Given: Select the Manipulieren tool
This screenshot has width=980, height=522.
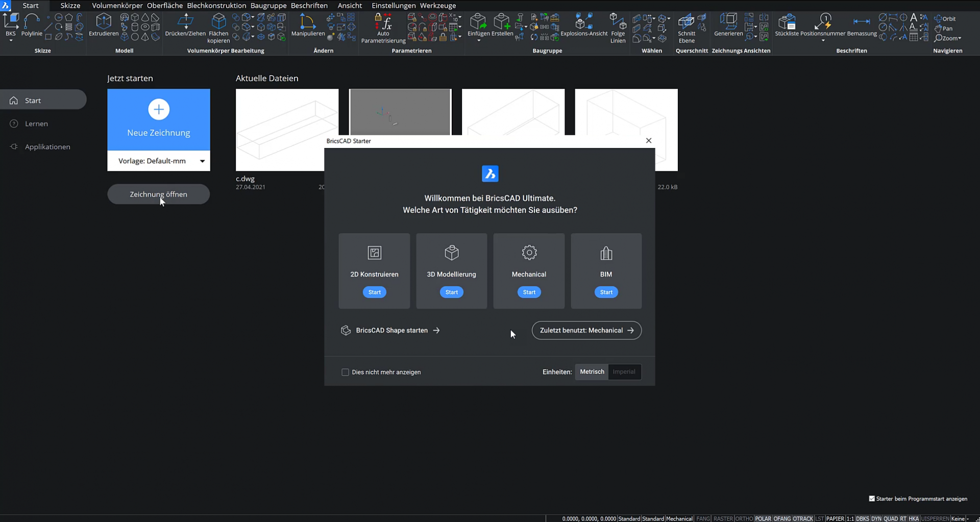Looking at the screenshot, I should click(308, 25).
